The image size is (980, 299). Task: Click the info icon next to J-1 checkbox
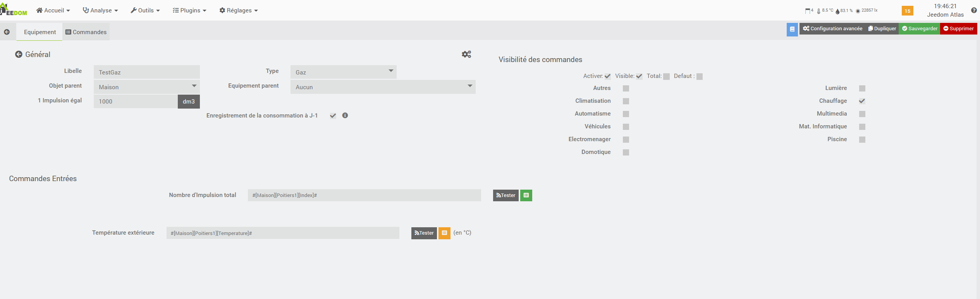click(345, 116)
